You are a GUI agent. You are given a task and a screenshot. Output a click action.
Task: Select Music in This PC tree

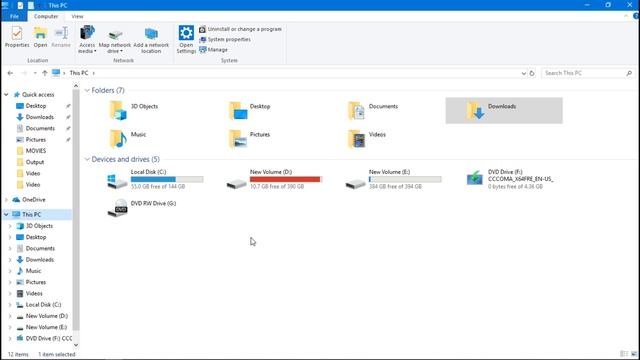tap(33, 271)
